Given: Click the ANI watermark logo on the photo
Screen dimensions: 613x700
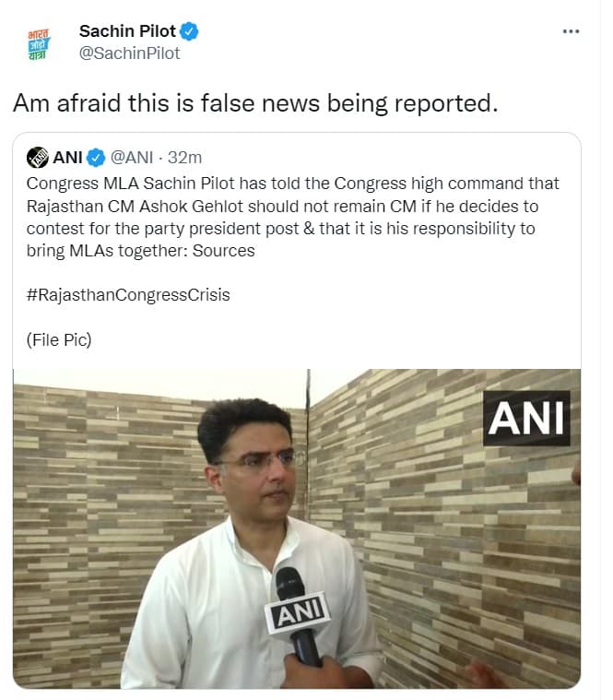Looking at the screenshot, I should tap(526, 418).
